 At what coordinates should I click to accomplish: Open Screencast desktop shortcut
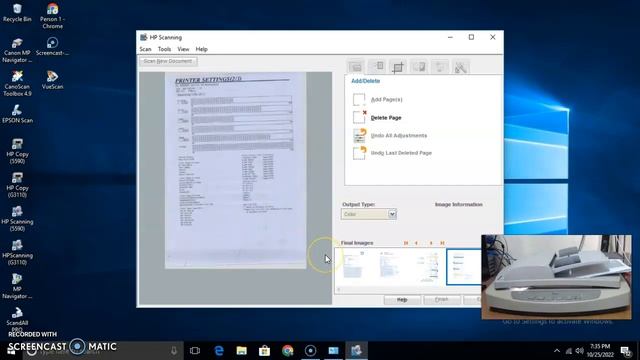coord(52,46)
